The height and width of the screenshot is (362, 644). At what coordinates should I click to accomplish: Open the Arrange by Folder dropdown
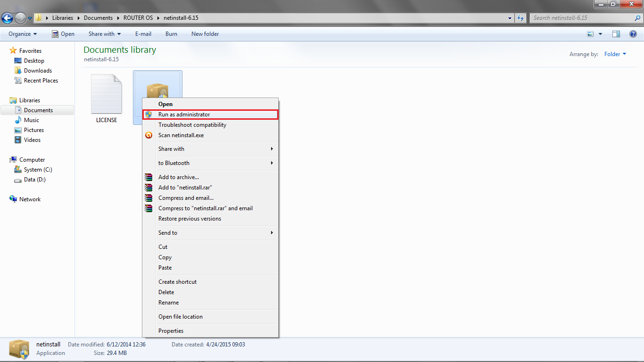pos(615,54)
